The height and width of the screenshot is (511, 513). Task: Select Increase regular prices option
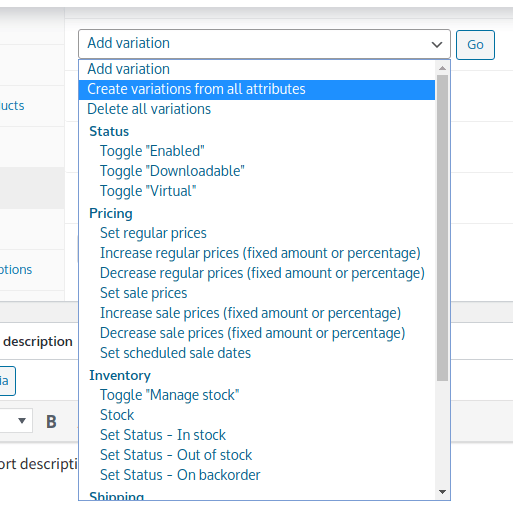[257, 253]
